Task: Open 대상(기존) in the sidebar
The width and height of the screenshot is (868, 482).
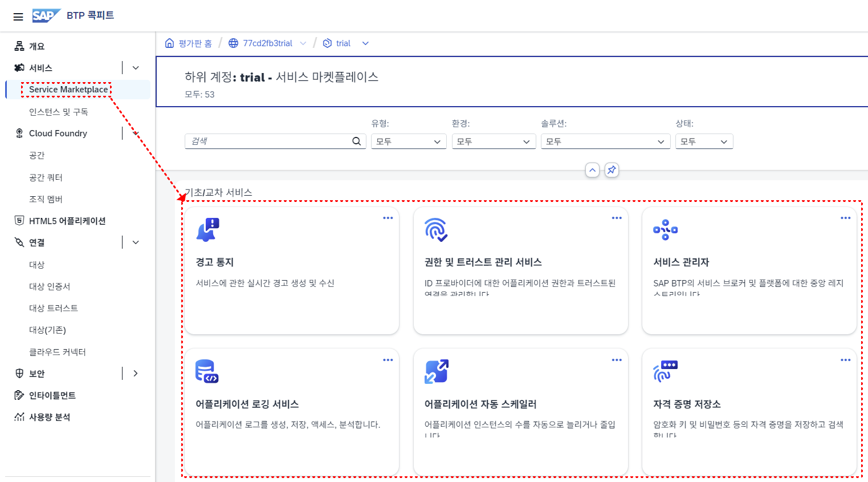Action: 48,330
